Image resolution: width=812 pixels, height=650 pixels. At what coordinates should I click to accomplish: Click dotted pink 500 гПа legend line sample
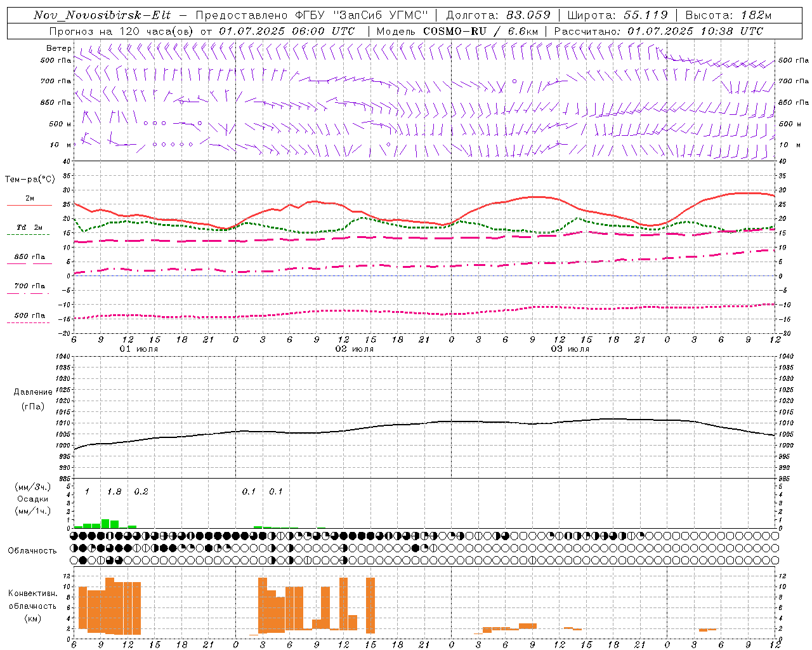(29, 322)
